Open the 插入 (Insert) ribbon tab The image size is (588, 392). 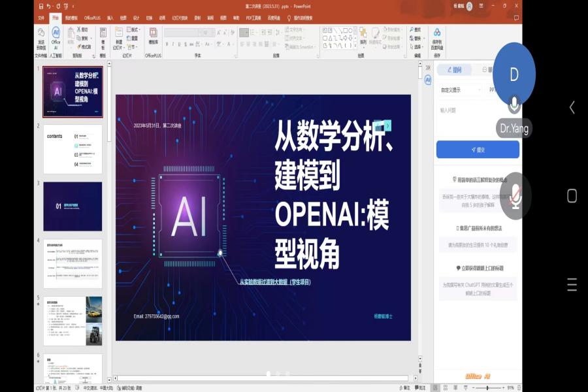pyautogui.click(x=110, y=18)
